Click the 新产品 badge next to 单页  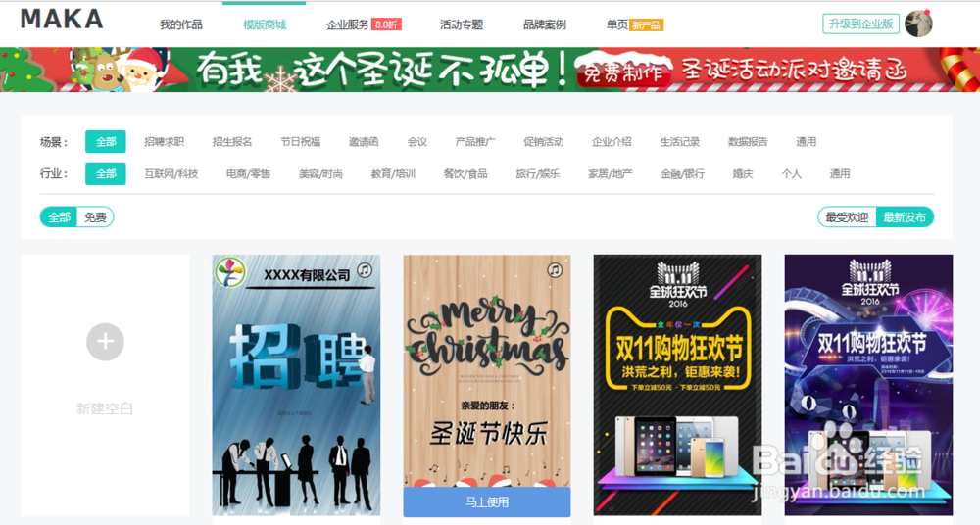(646, 25)
